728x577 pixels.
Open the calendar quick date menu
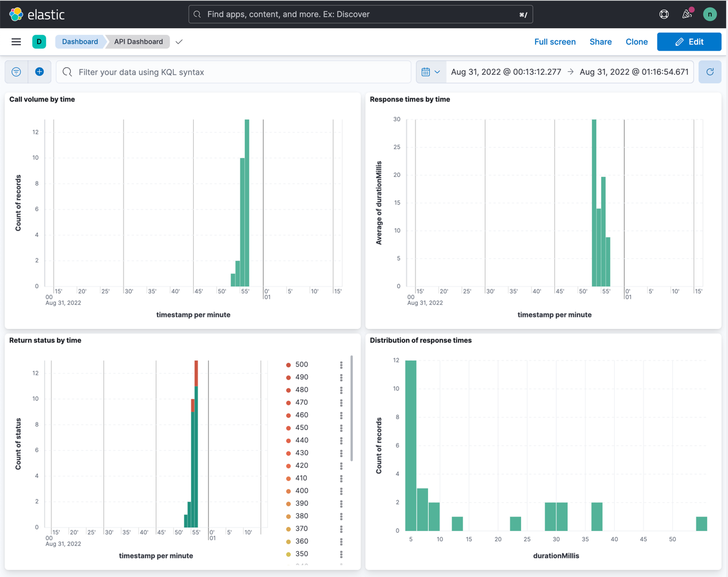431,72
